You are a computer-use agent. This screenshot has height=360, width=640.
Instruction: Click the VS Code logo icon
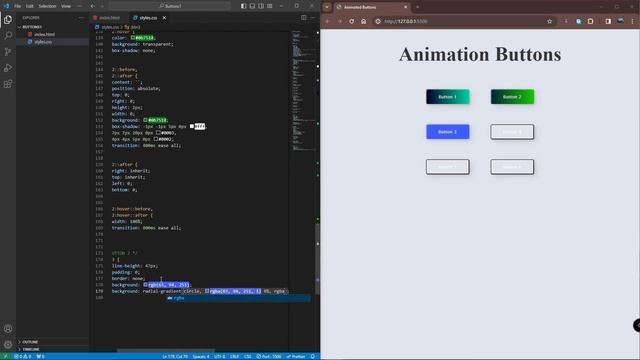(6, 6)
